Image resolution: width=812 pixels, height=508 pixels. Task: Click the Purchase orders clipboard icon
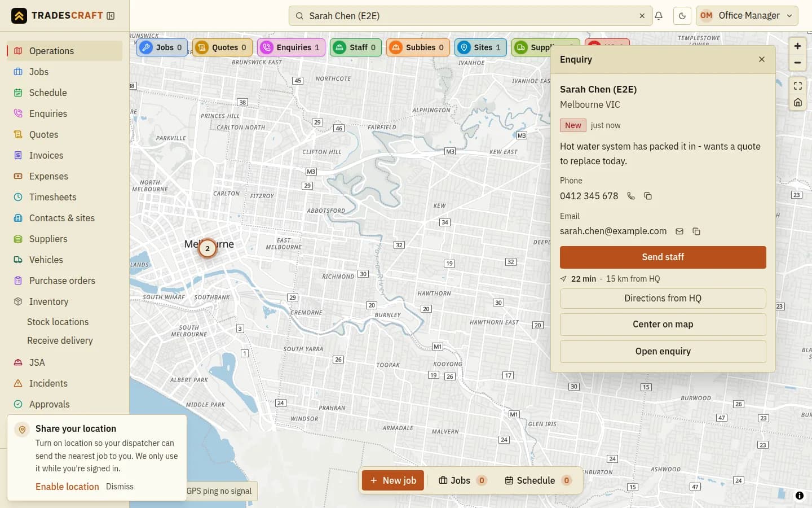pos(18,281)
